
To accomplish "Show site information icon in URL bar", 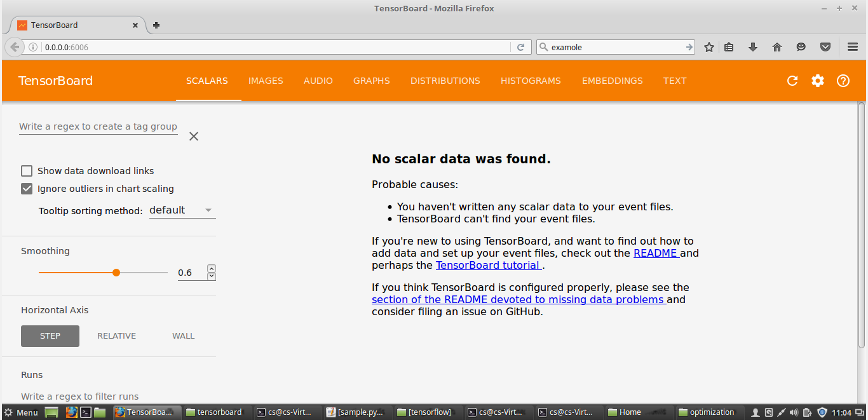I will point(34,47).
